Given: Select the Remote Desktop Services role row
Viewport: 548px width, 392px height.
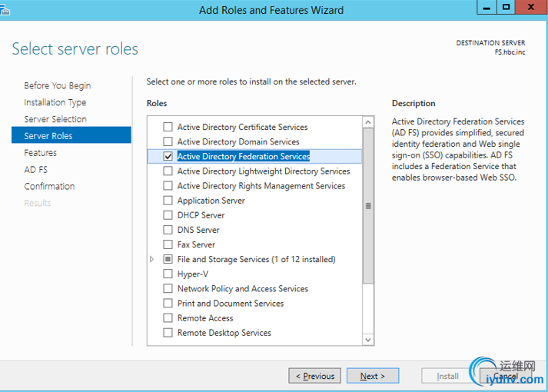Looking at the screenshot, I should pyautogui.click(x=254, y=333).
